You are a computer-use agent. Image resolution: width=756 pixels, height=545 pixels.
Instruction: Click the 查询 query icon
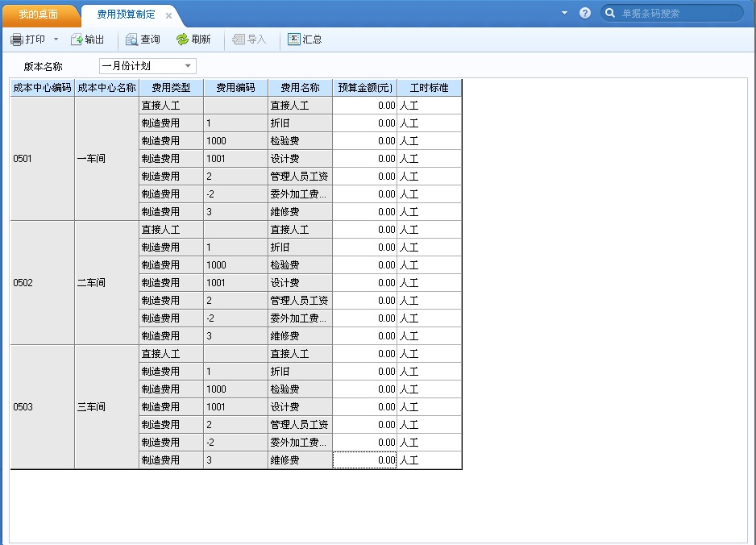point(131,40)
